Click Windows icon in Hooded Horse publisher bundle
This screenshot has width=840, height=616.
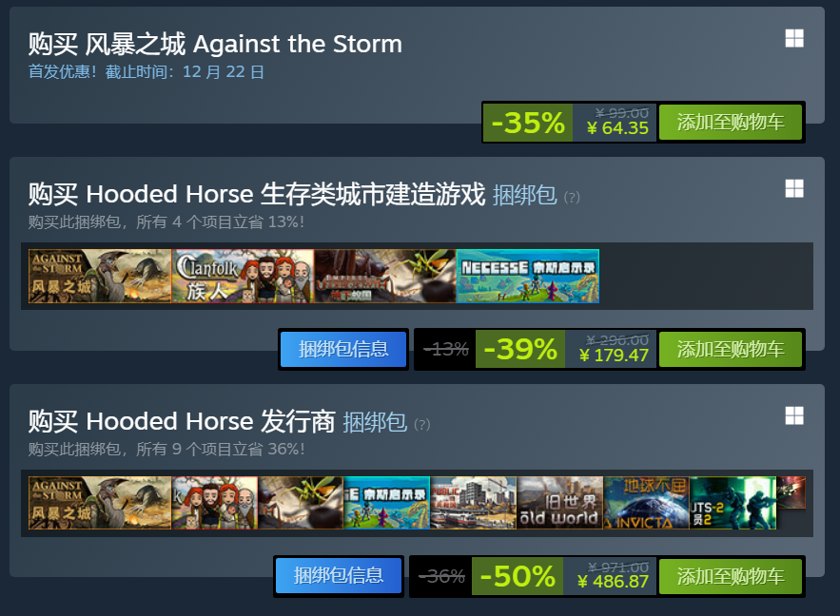794,415
